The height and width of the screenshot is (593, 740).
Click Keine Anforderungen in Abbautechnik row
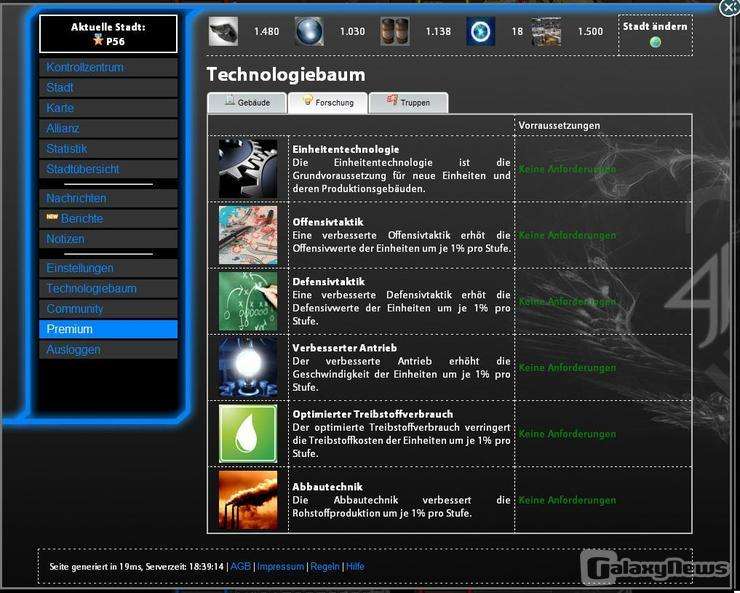coord(567,500)
